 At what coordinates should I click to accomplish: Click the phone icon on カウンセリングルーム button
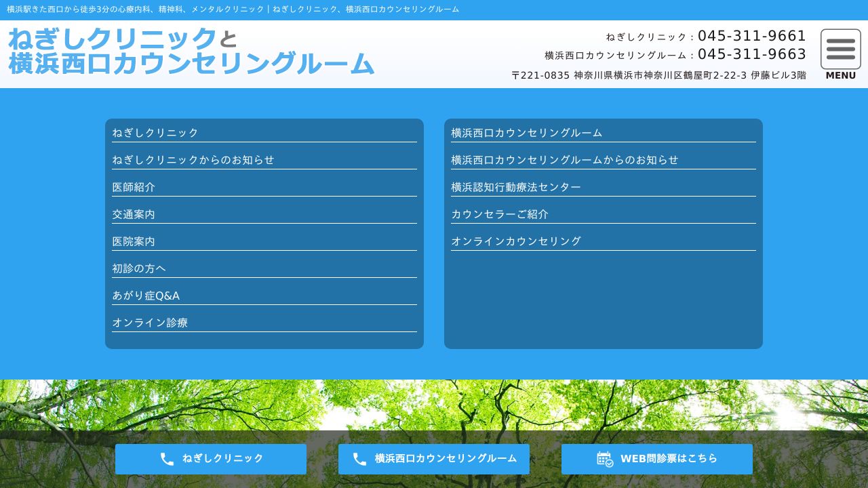click(x=359, y=459)
